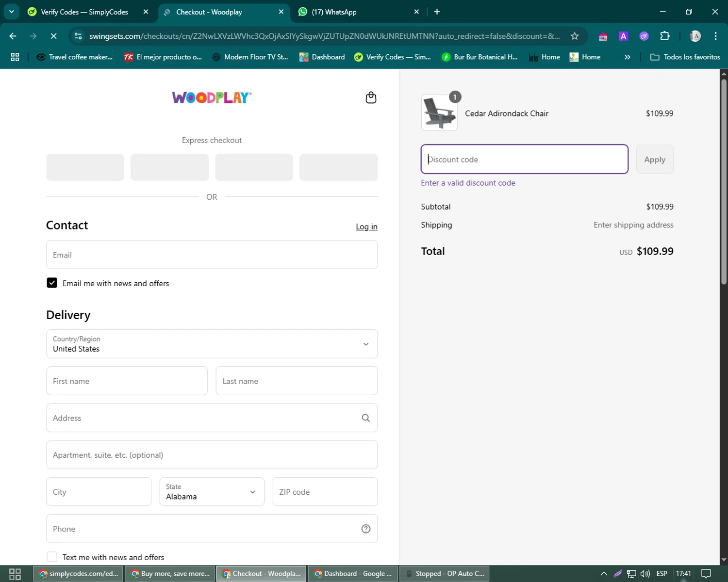Open the notification center icon
Viewport: 728px width, 582px height.
click(x=706, y=574)
